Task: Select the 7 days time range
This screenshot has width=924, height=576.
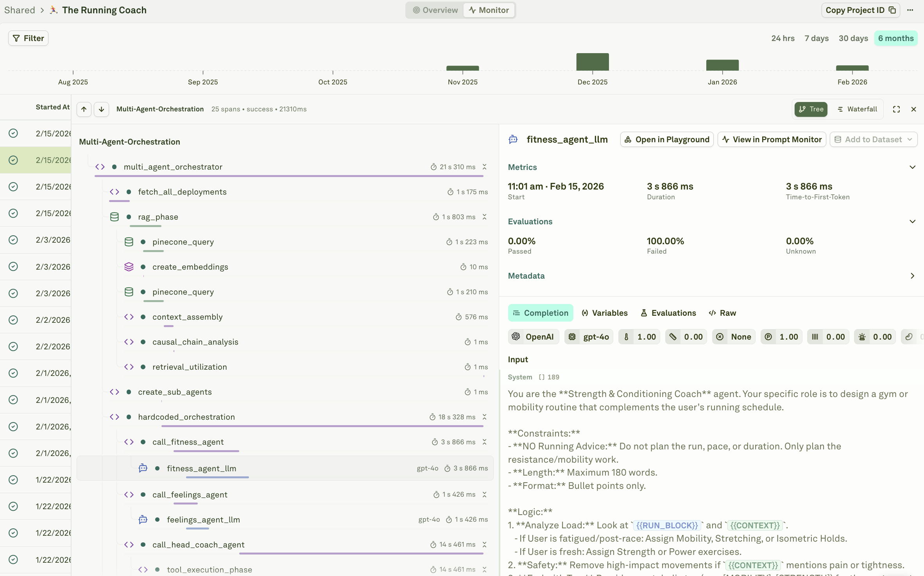Action: tap(816, 38)
